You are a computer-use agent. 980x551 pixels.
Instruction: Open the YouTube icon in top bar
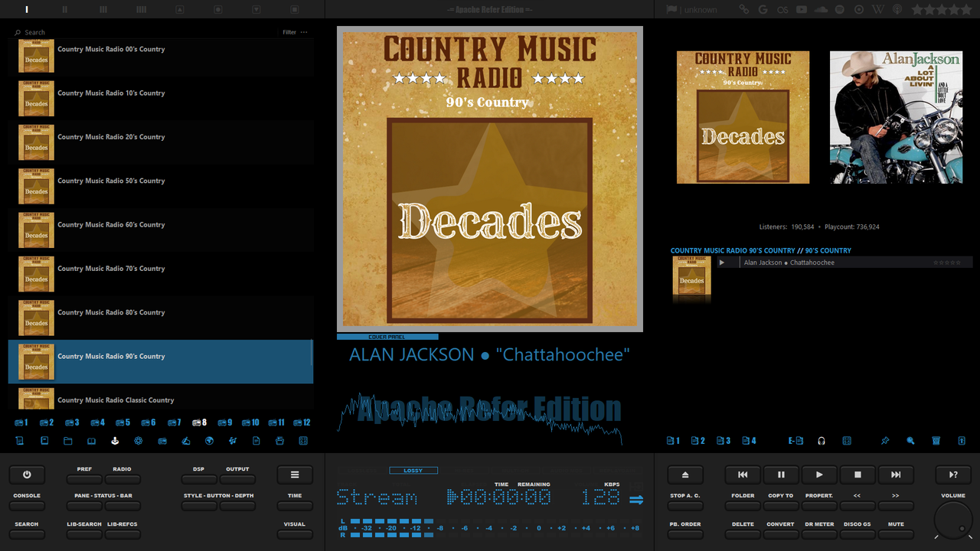click(x=802, y=9)
